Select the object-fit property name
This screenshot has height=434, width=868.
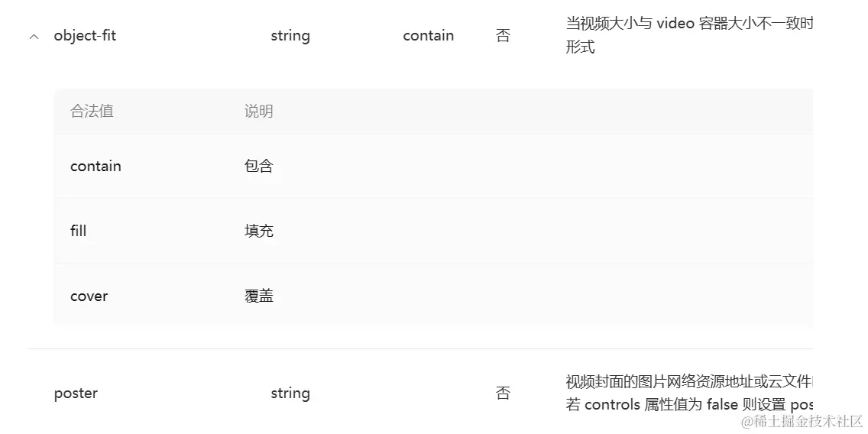pyautogui.click(x=86, y=35)
